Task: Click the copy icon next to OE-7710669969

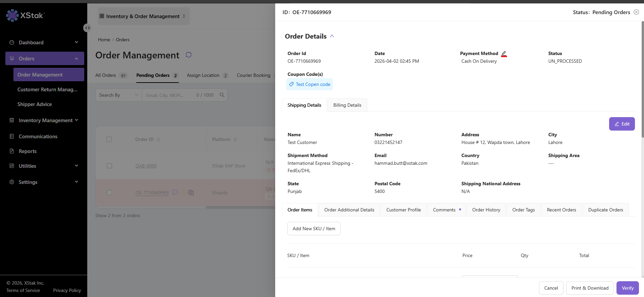Action: click(191, 193)
